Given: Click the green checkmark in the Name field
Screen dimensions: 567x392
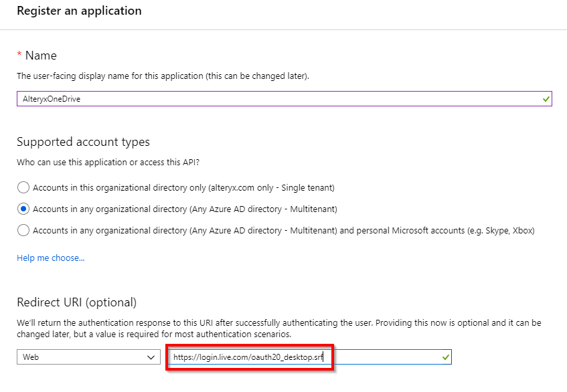Looking at the screenshot, I should [545, 98].
